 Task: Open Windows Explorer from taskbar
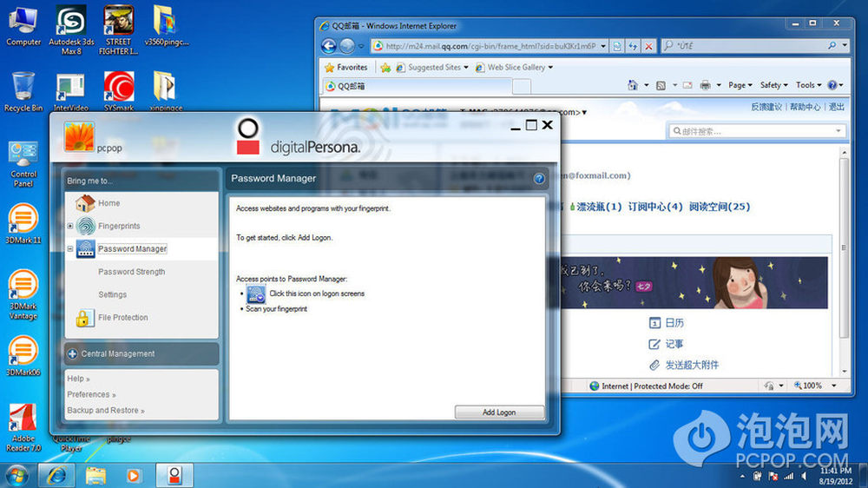point(95,475)
